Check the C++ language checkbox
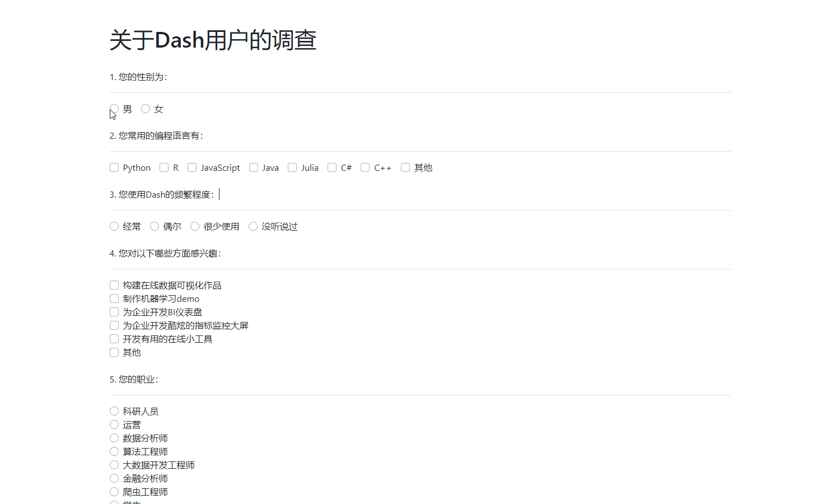Viewport: 836px width, 504px height. pos(365,167)
